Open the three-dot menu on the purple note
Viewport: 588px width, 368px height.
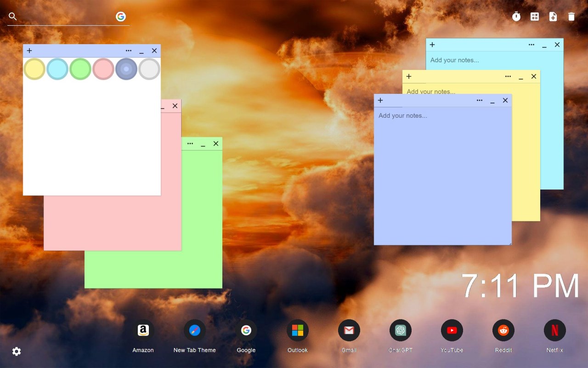pyautogui.click(x=480, y=100)
